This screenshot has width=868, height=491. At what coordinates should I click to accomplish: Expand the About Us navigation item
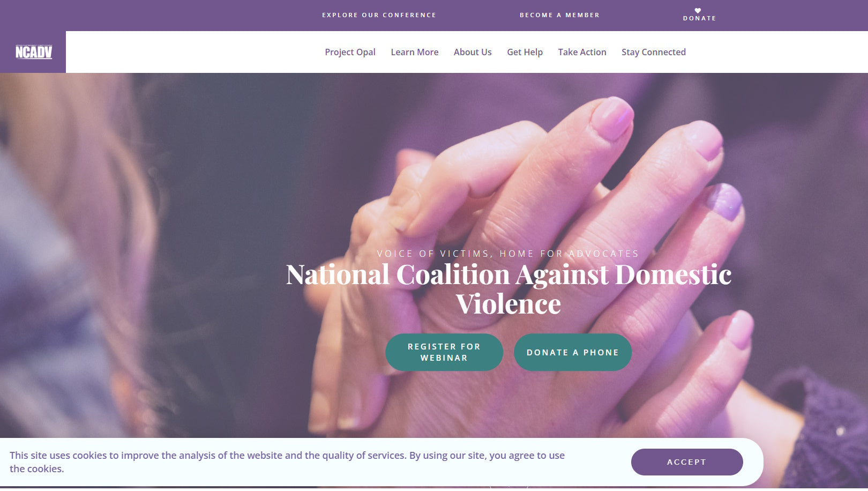tap(473, 52)
